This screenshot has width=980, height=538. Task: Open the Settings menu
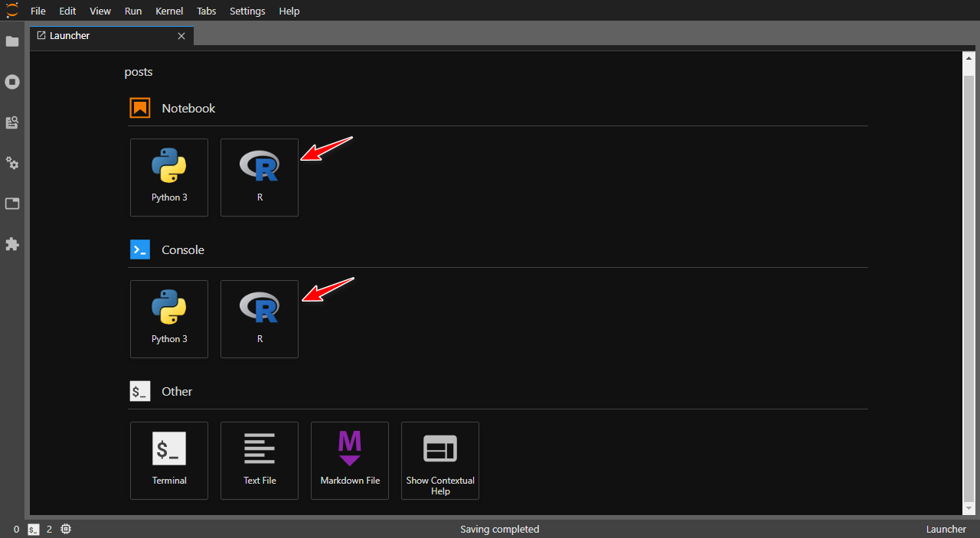(247, 11)
